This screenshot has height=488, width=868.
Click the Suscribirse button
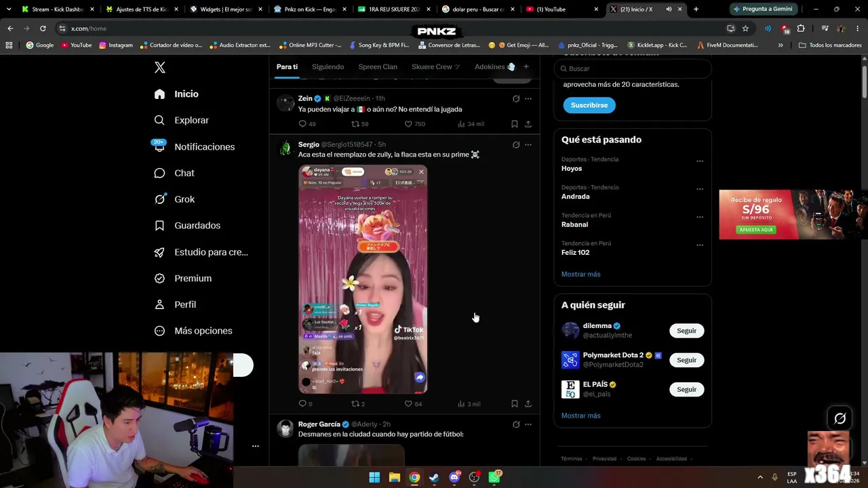pyautogui.click(x=589, y=105)
